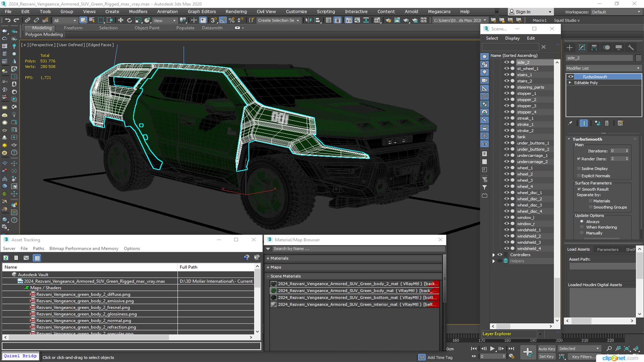Open the Rendered Frame Window icon
This screenshot has height=362, width=644.
pos(397,20)
